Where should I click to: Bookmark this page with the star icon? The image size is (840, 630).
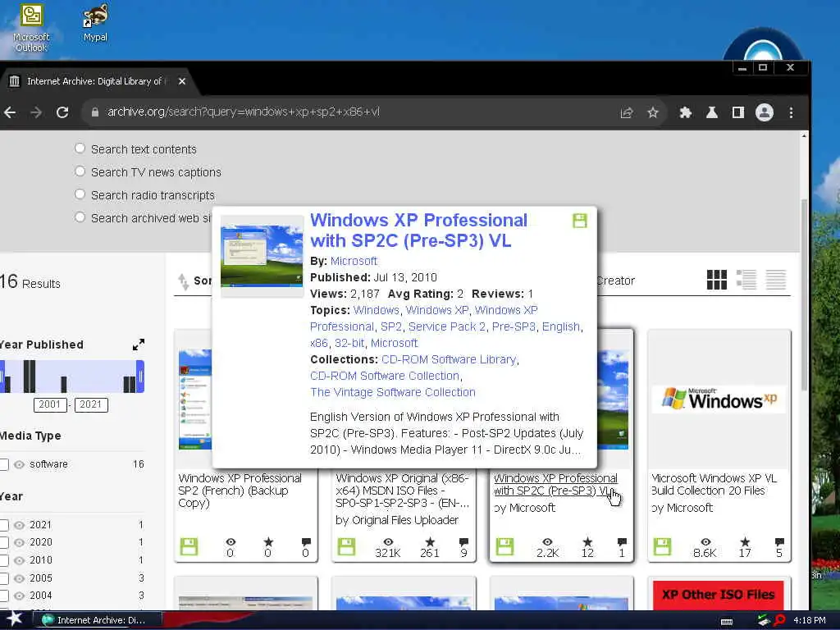pos(652,112)
